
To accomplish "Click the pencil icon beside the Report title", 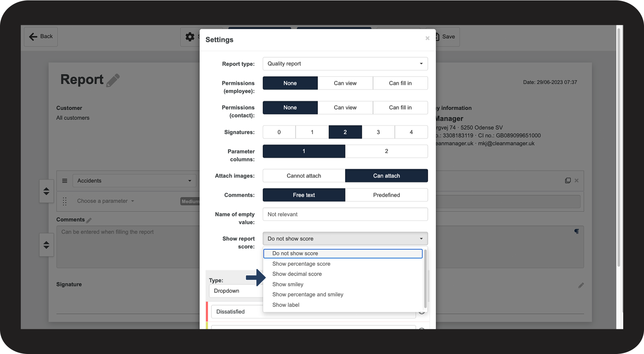I will click(113, 80).
